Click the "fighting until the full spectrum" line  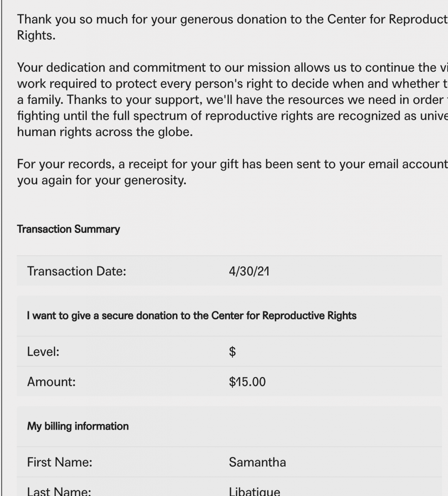pyautogui.click(x=232, y=116)
